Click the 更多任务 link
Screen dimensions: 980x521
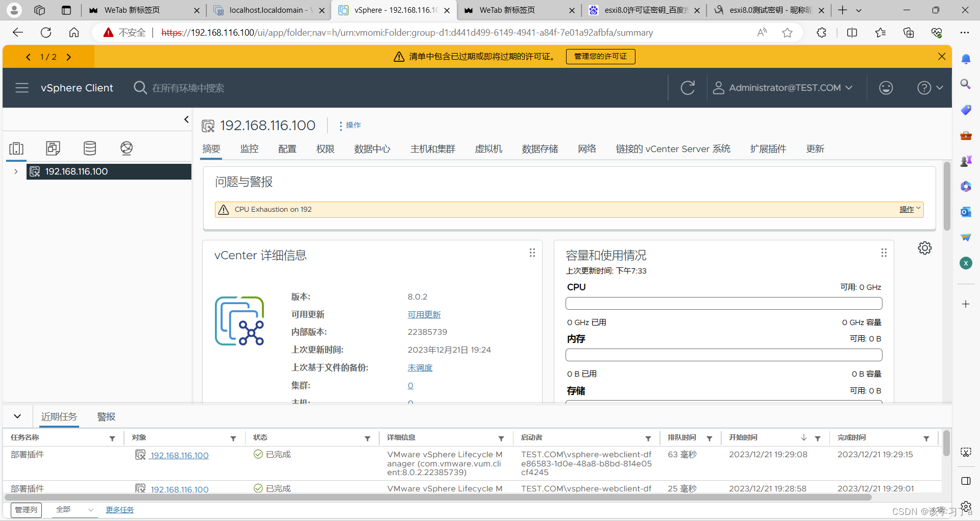click(x=120, y=510)
